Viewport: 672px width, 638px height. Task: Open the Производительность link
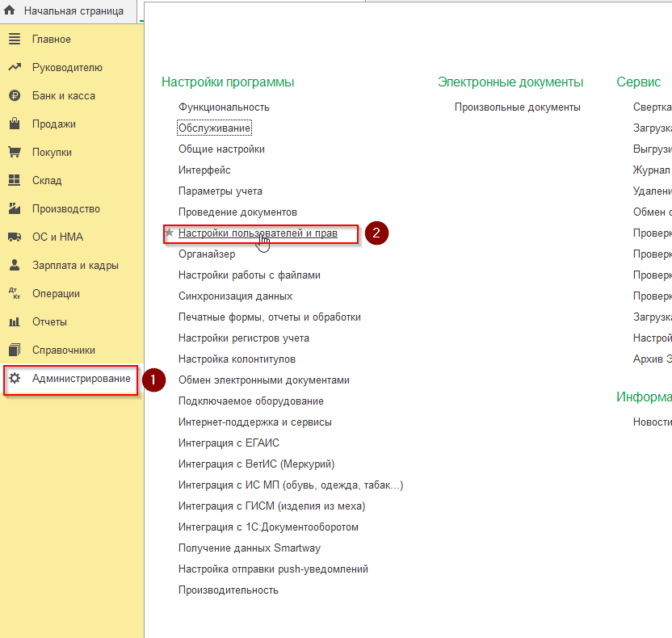click(229, 590)
